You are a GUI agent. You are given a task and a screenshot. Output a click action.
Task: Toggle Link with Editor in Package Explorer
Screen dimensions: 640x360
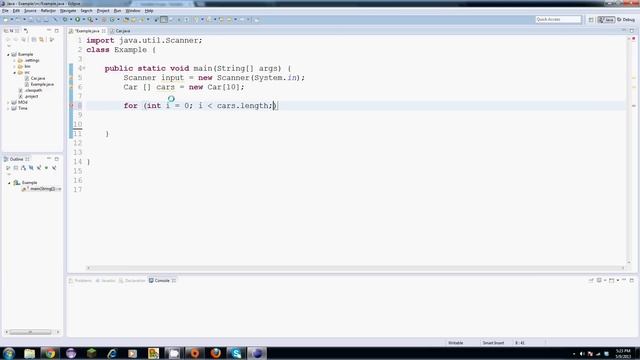click(x=41, y=40)
